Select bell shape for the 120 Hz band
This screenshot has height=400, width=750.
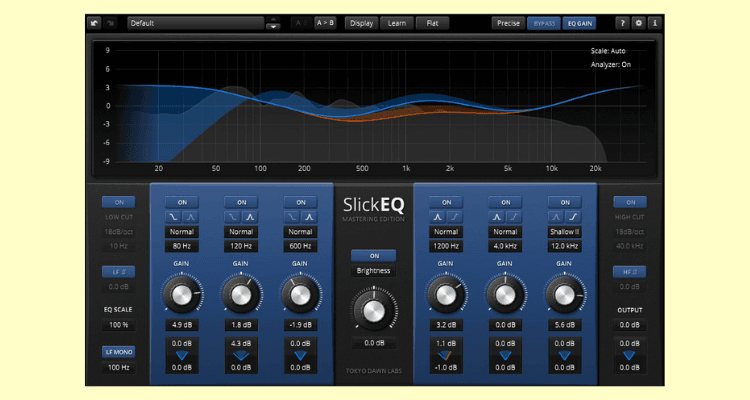[x=250, y=217]
